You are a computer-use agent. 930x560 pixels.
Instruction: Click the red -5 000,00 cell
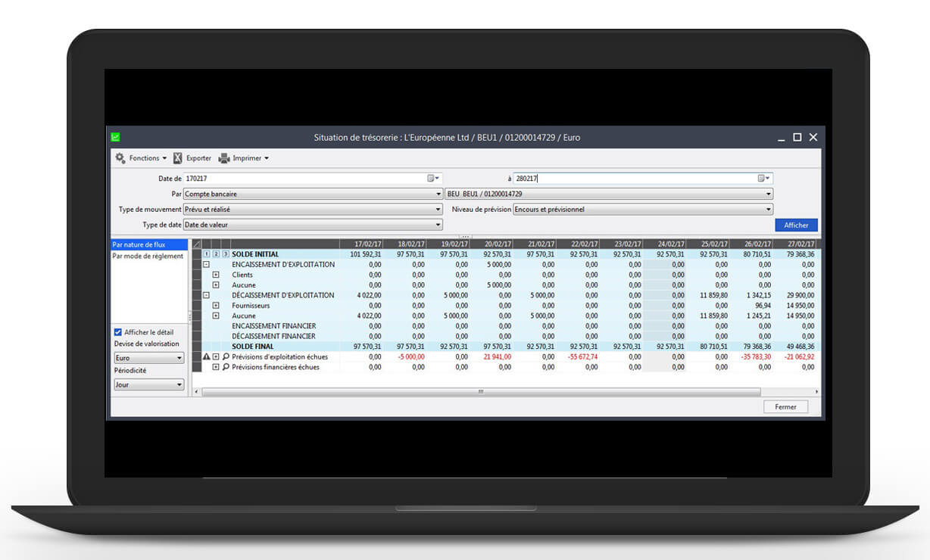coord(411,356)
